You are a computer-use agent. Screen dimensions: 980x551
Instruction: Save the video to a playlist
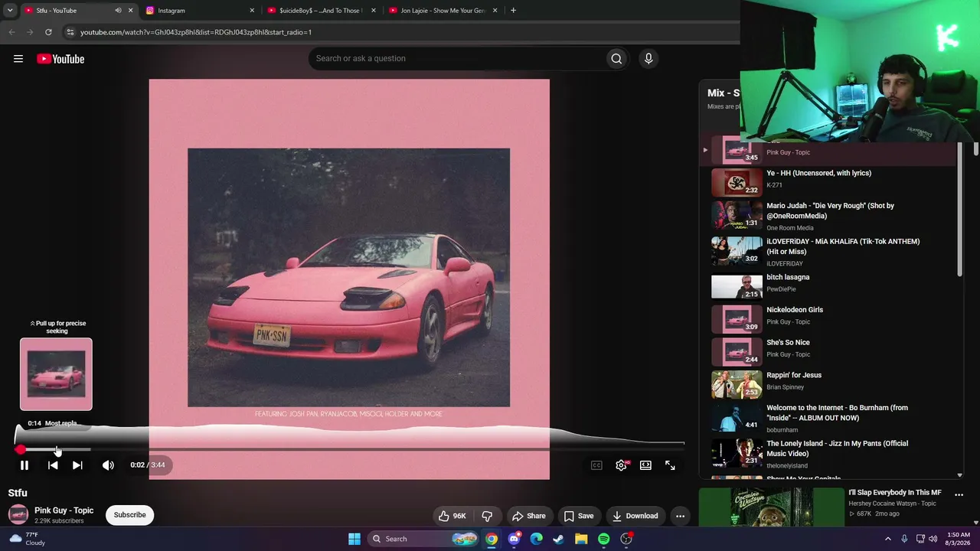coord(578,516)
